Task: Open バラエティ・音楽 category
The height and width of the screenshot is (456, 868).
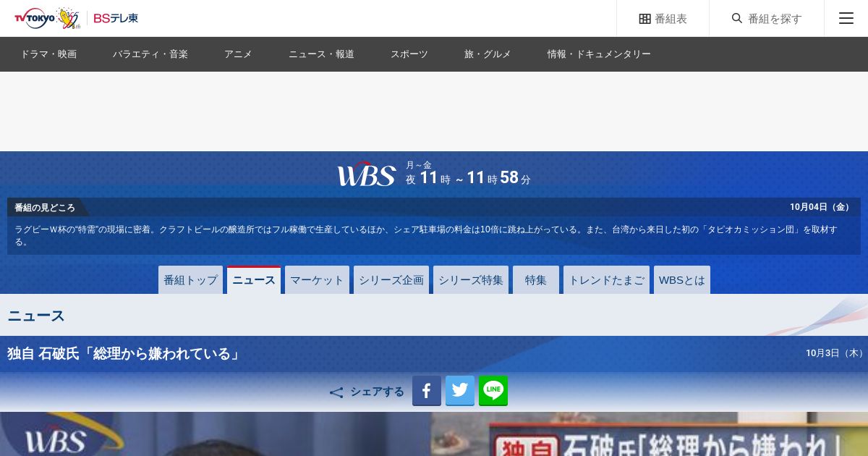Action: tap(150, 54)
